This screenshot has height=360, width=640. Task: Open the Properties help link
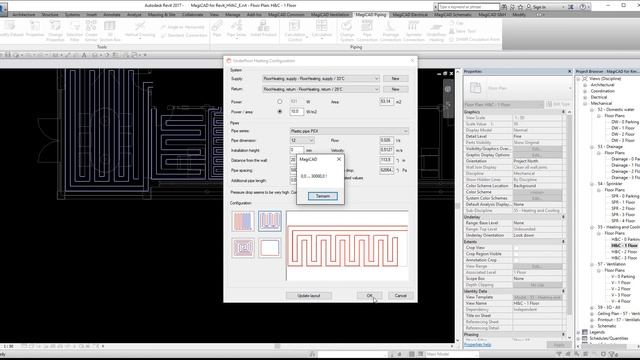coord(478,345)
